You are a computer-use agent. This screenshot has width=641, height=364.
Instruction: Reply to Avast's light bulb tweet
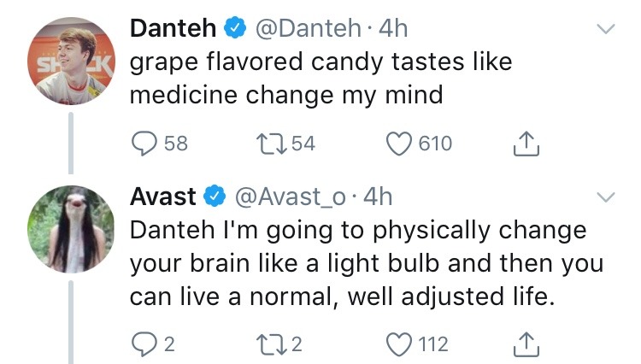pyautogui.click(x=143, y=344)
